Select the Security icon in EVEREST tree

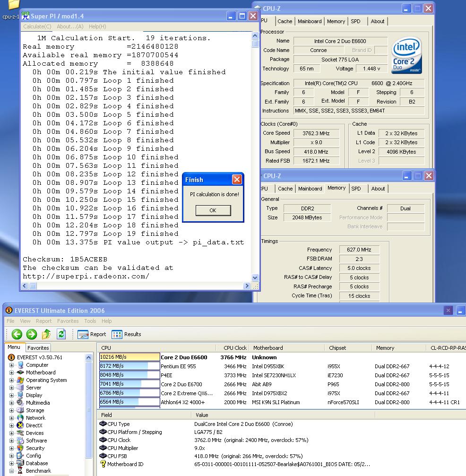(20, 448)
